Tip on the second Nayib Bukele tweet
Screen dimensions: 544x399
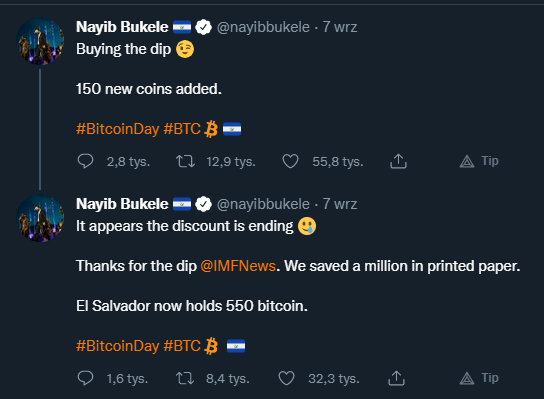click(x=479, y=378)
